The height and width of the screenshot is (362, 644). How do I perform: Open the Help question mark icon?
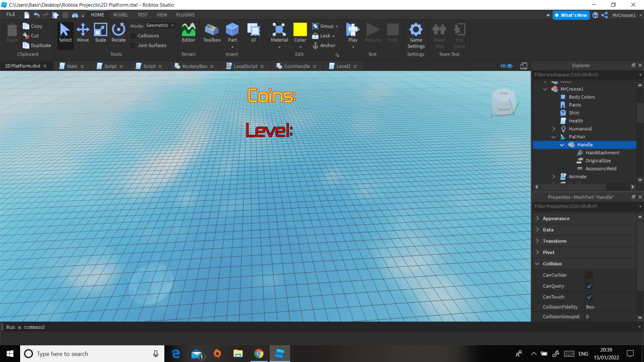(x=595, y=15)
